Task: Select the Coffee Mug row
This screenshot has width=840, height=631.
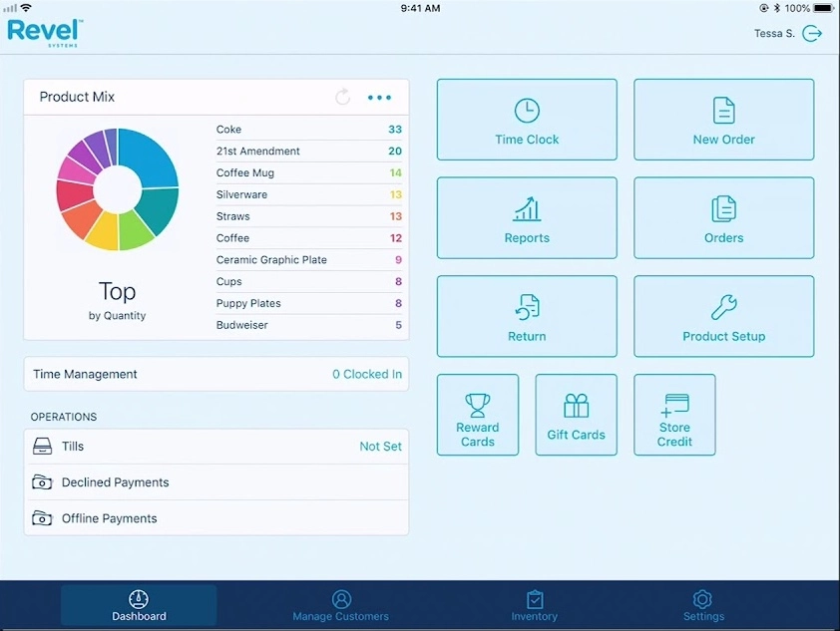Action: [x=309, y=172]
